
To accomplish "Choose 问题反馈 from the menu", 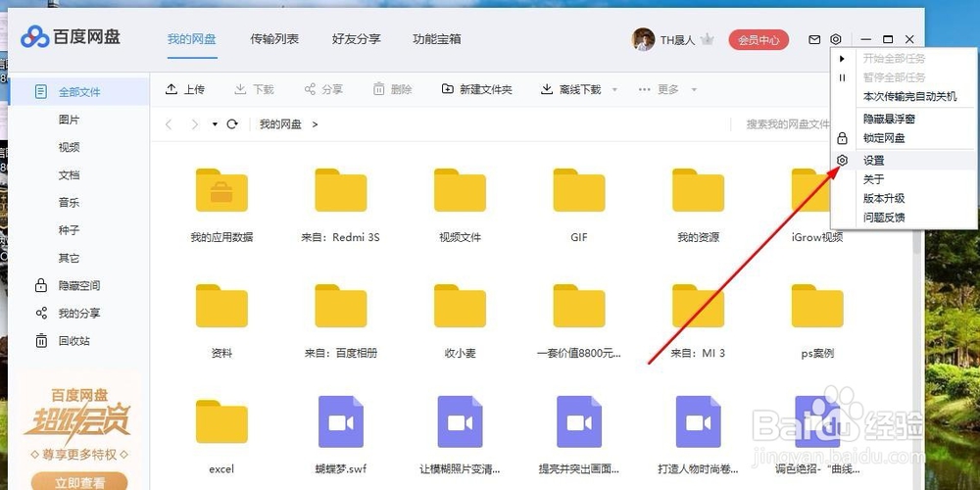I will tap(904, 218).
